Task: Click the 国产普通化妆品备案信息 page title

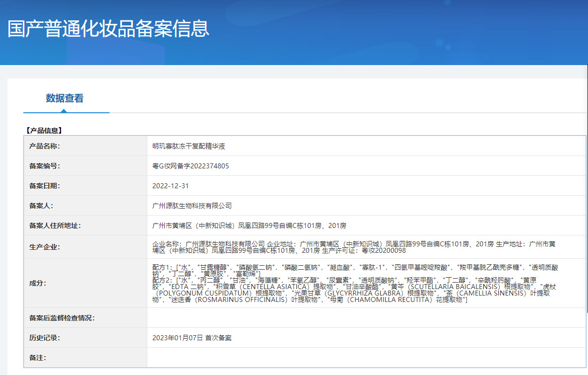Action: [108, 29]
